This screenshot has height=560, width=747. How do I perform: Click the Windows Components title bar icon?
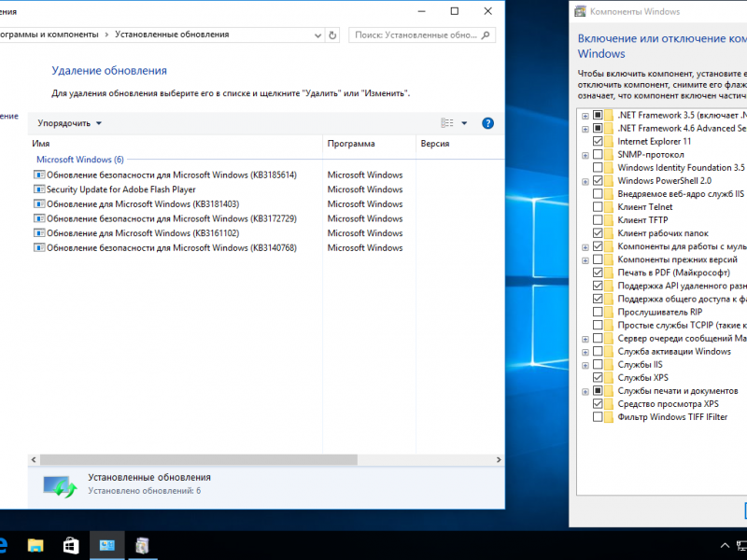580,11
